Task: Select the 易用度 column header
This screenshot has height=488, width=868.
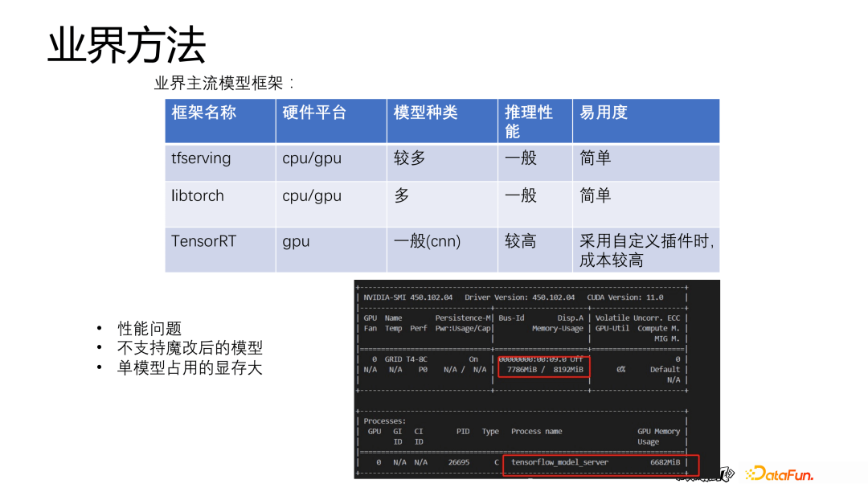Action: [646, 121]
